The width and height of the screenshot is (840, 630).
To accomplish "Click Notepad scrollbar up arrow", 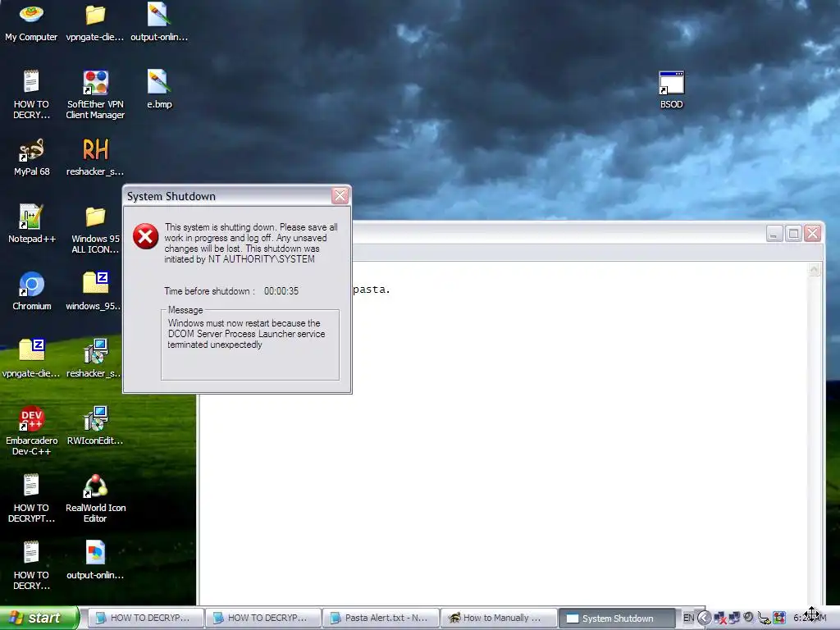I will point(815,269).
